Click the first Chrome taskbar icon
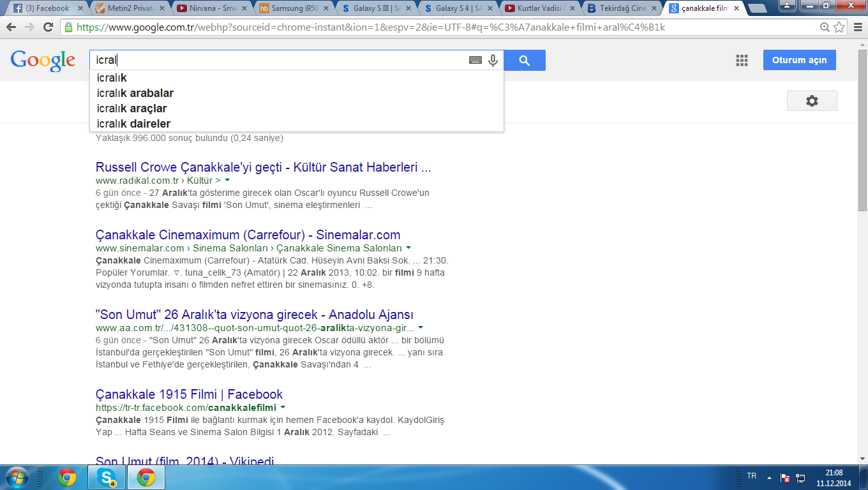 [x=67, y=477]
